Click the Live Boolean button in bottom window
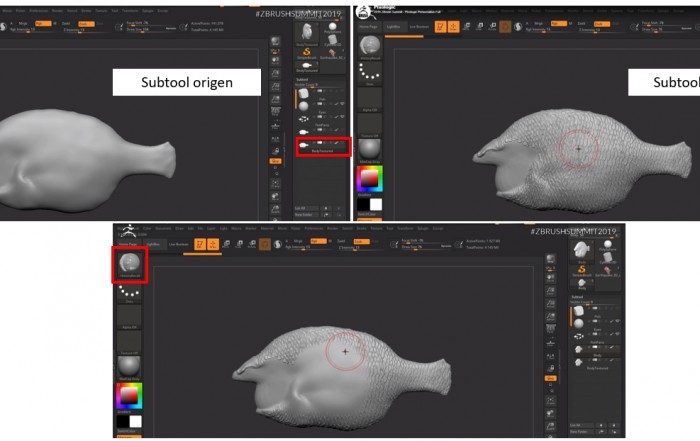This screenshot has width=700, height=441. 180,243
